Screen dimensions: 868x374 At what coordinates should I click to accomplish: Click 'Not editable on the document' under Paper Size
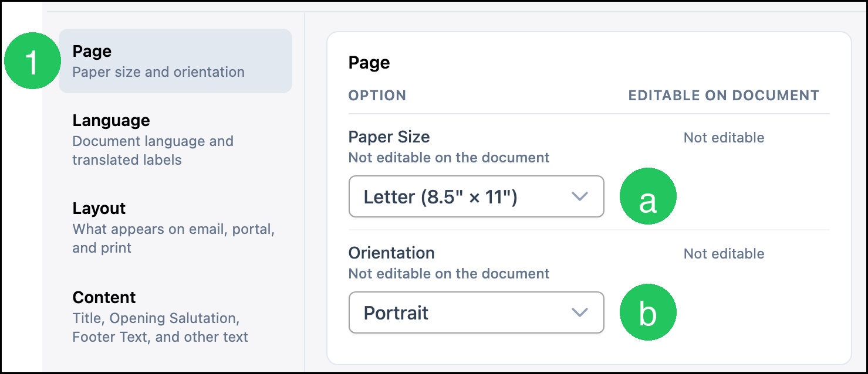[449, 158]
